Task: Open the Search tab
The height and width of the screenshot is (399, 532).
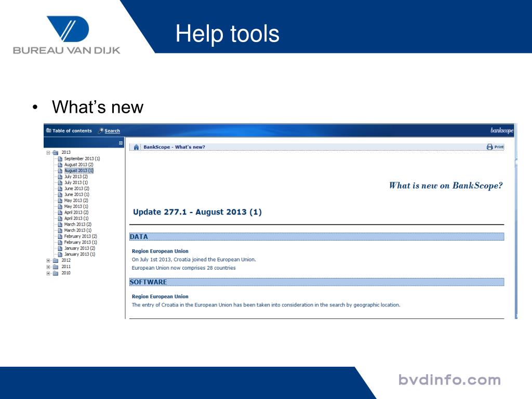Action: point(112,130)
